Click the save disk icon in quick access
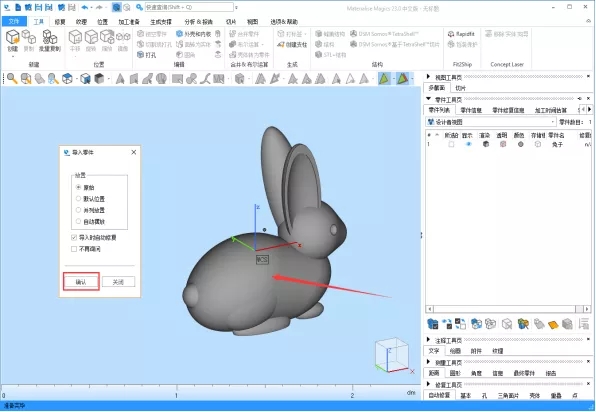This screenshot has height=412, width=596. pyautogui.click(x=38, y=7)
